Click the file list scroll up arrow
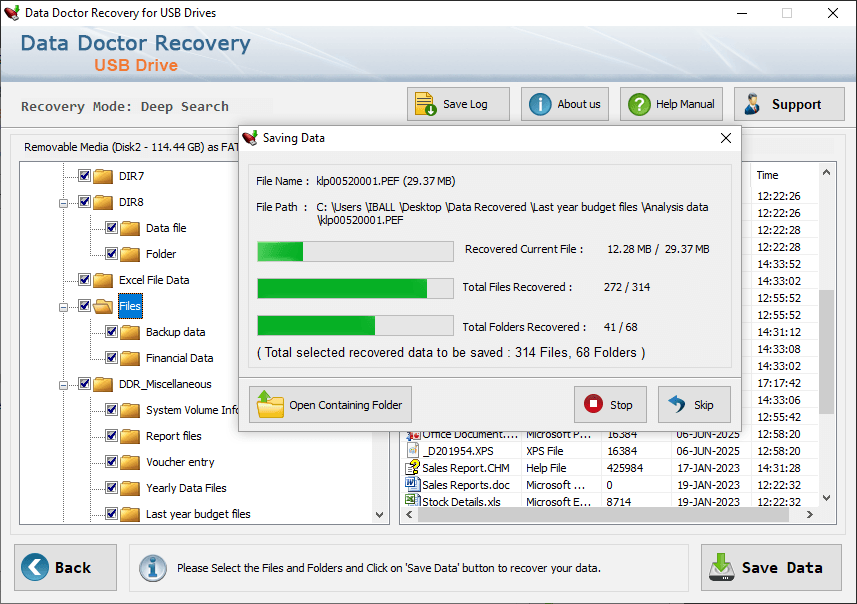The image size is (857, 604). pyautogui.click(x=826, y=172)
